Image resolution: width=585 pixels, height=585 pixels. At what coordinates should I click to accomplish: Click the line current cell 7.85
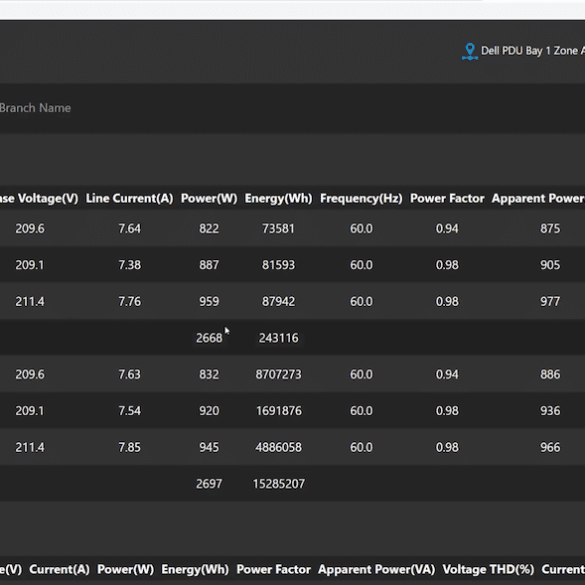coord(129,447)
